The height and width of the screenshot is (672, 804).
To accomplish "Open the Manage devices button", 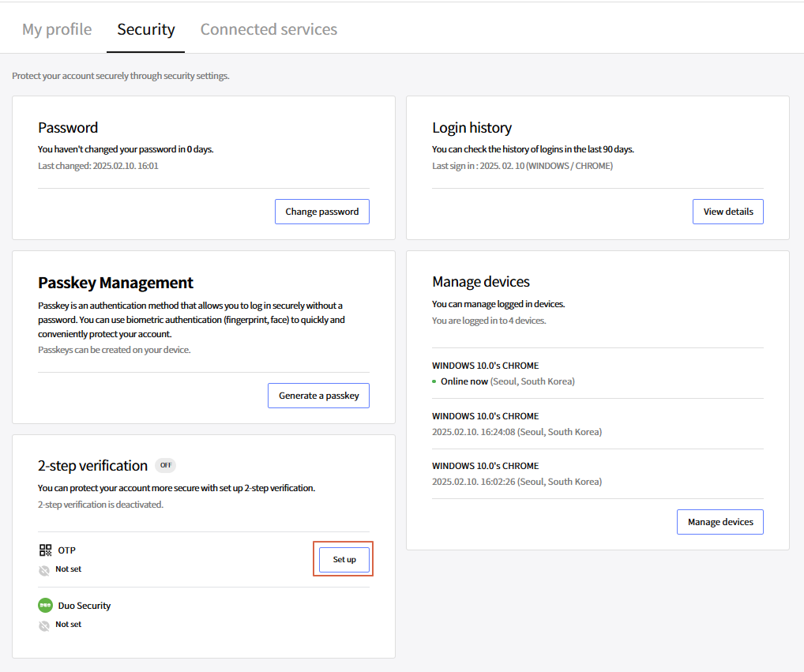I will point(720,522).
